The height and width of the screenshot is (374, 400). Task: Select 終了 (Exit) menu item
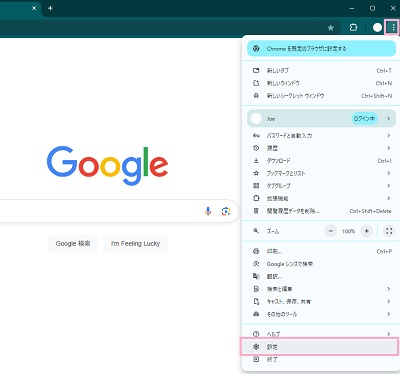(x=321, y=359)
